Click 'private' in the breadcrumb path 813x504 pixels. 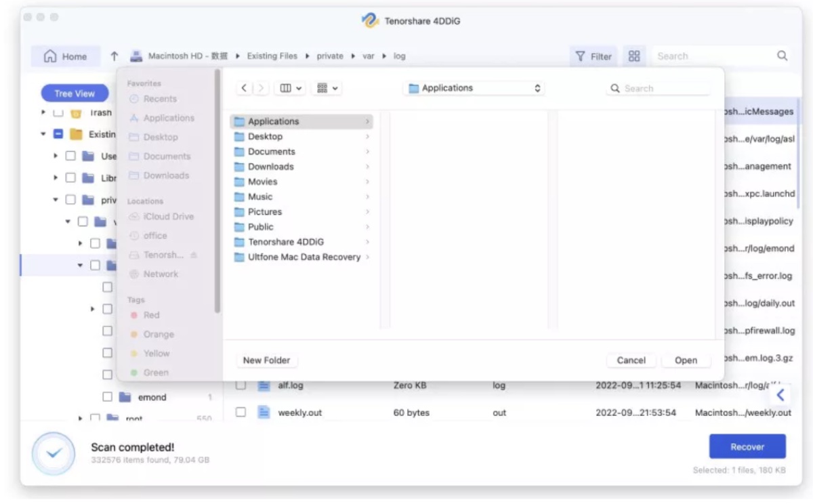click(330, 56)
